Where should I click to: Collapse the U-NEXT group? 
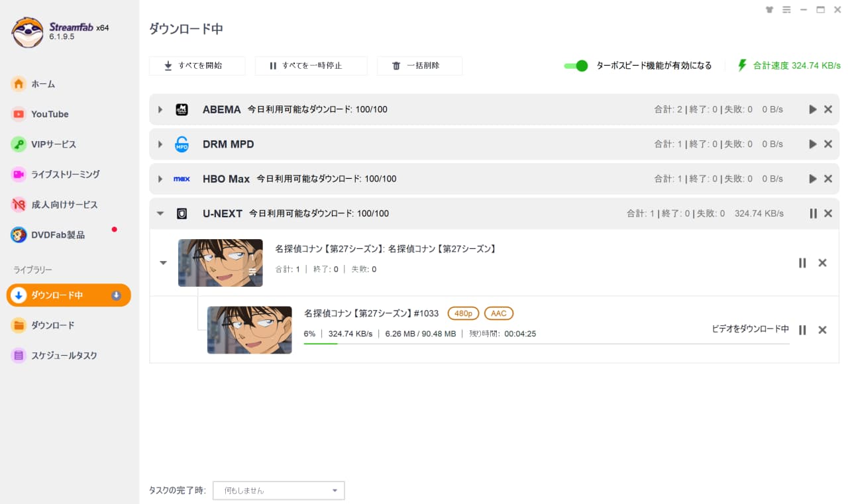pyautogui.click(x=160, y=213)
